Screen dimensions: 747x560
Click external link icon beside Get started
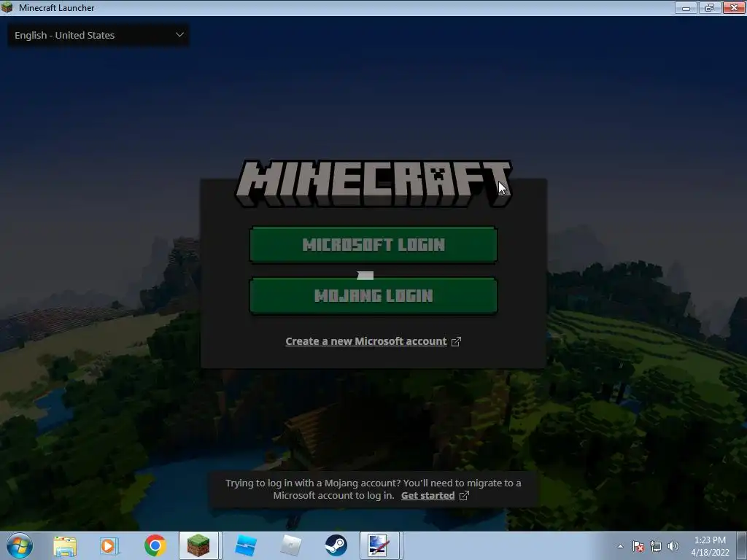(464, 496)
